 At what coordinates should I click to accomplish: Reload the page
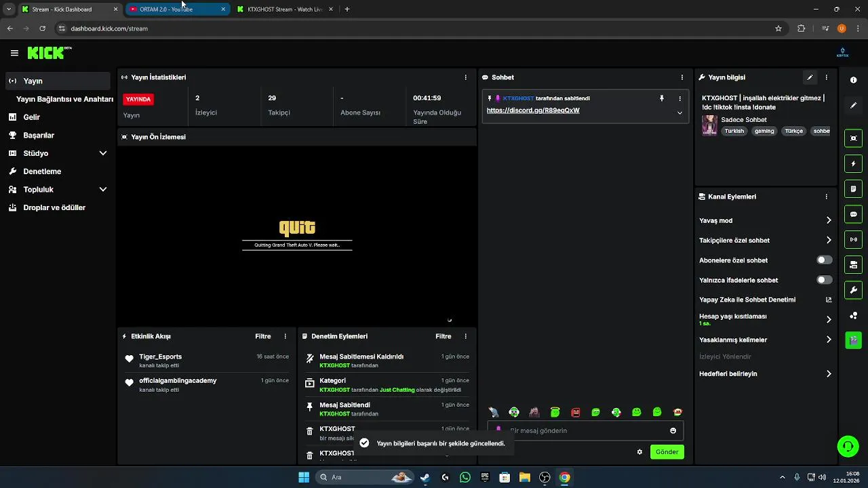[42, 28]
